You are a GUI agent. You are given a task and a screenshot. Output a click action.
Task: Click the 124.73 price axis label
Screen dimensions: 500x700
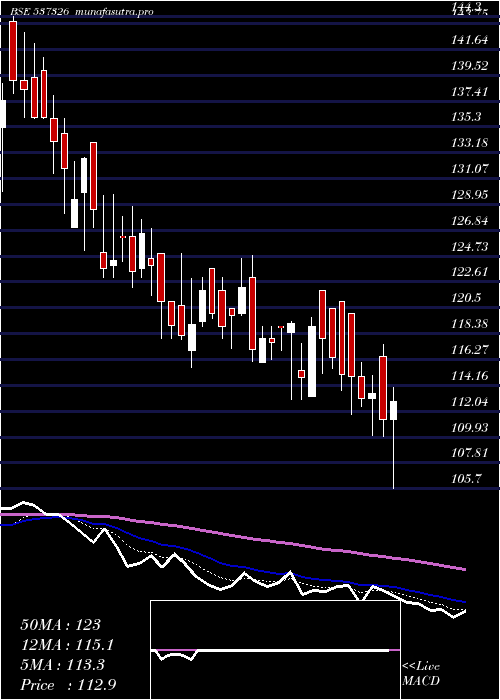tap(469, 247)
